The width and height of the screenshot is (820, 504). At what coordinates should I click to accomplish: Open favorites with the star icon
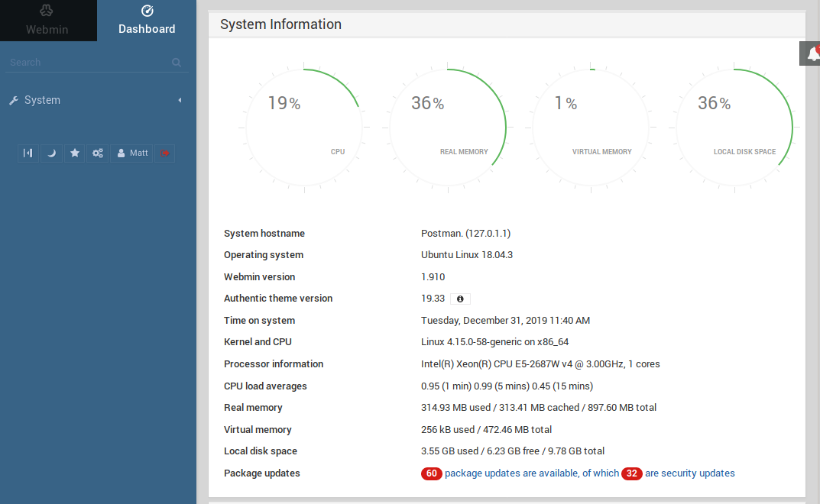[x=75, y=153]
